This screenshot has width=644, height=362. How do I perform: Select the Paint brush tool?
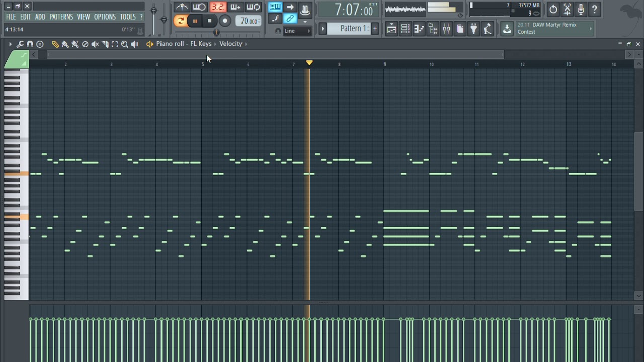(x=65, y=44)
